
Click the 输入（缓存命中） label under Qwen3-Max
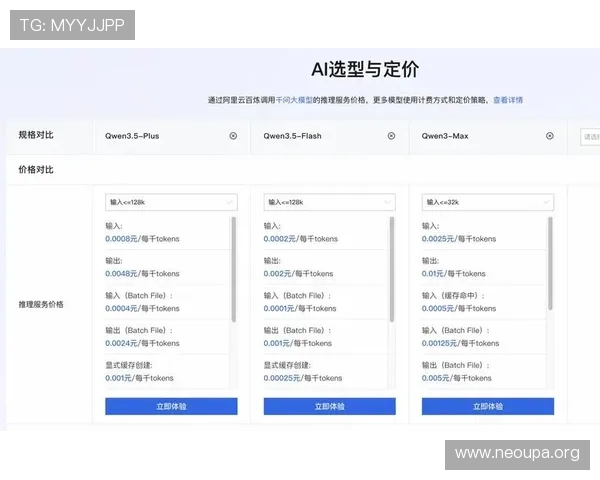tap(453, 296)
